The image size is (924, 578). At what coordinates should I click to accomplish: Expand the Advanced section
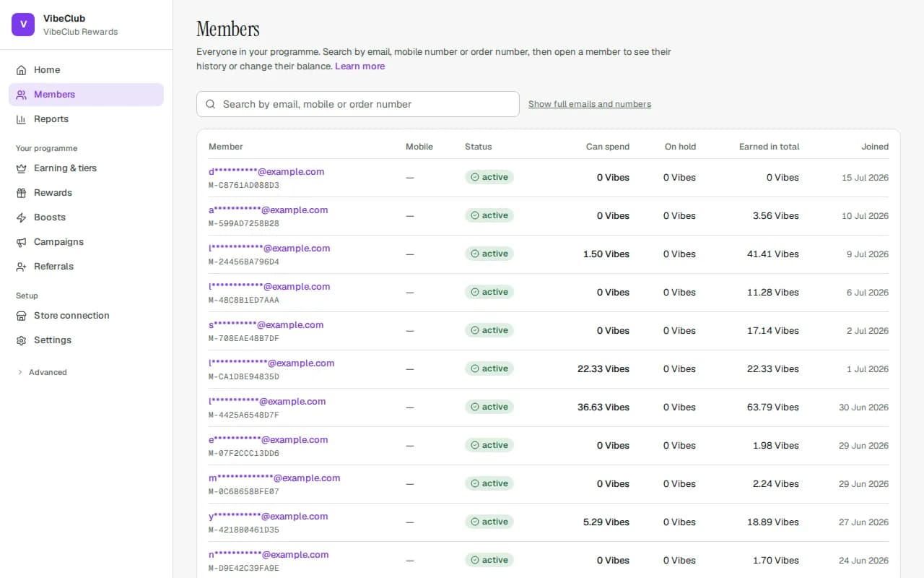[42, 372]
